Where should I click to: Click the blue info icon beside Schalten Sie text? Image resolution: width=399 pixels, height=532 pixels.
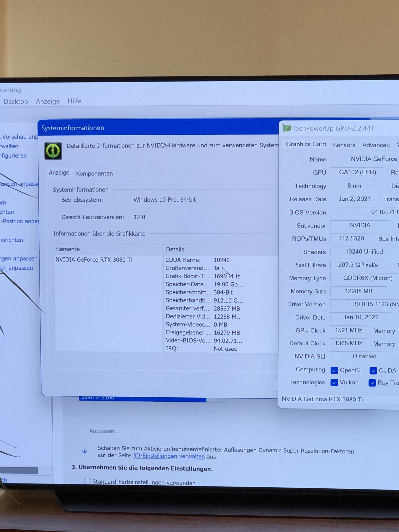click(x=84, y=451)
